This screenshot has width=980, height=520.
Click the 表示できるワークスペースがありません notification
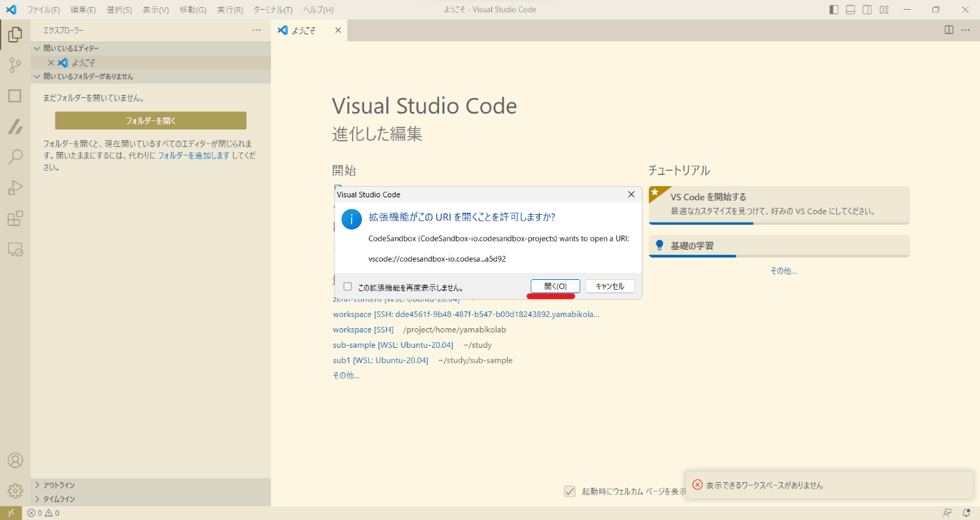click(829, 485)
